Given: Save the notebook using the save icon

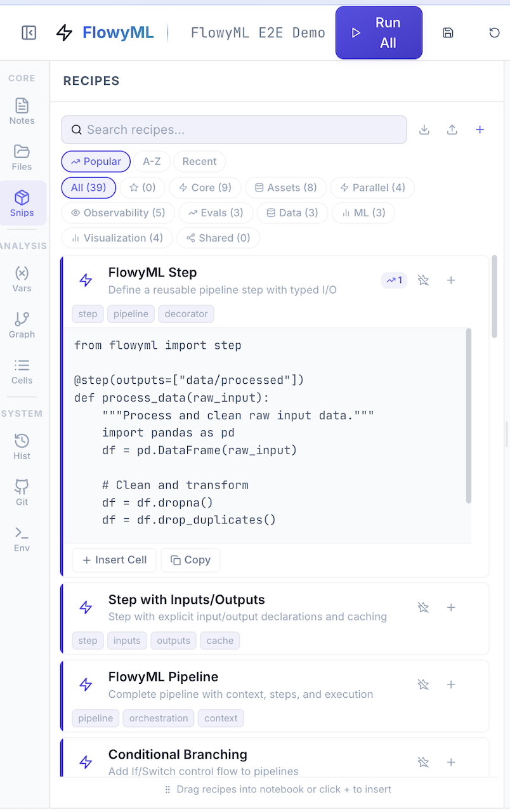Looking at the screenshot, I should point(448,32).
